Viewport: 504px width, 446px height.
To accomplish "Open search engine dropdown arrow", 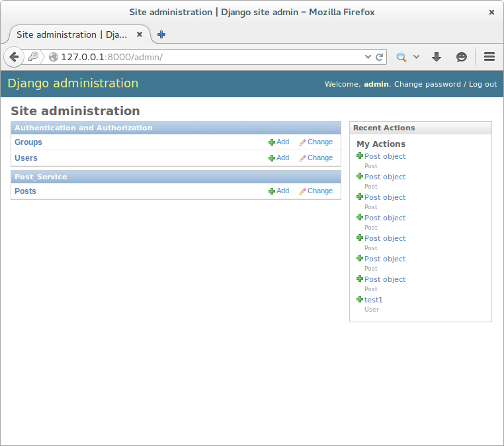I will pos(416,57).
